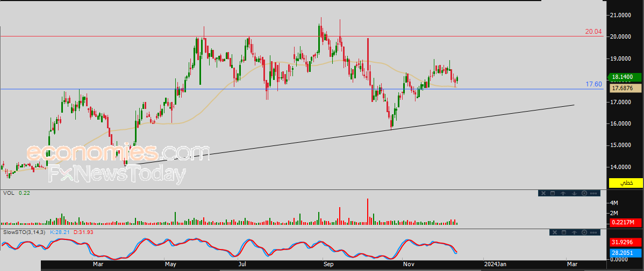Select the D:31.93 stochastic value
644x271 pixels.
pos(83,232)
